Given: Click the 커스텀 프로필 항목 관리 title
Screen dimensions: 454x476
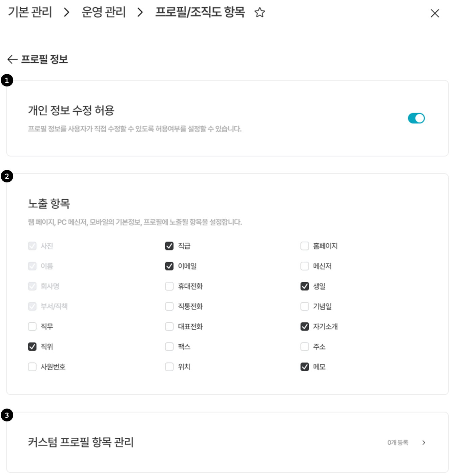Looking at the screenshot, I should pyautogui.click(x=81, y=442).
